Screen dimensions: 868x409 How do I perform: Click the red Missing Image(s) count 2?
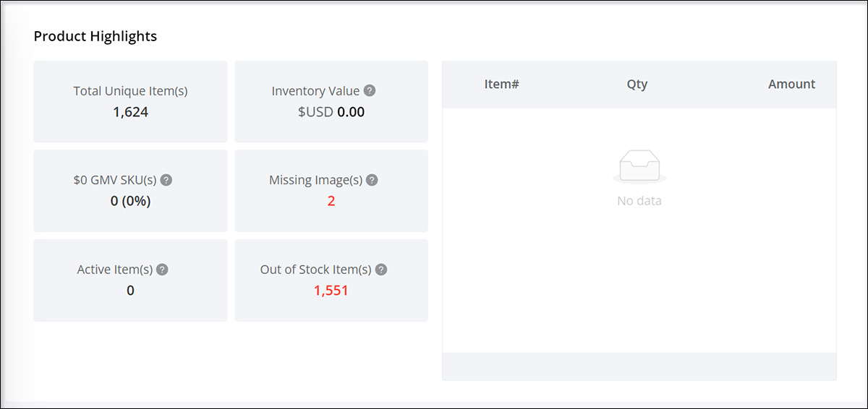[331, 201]
